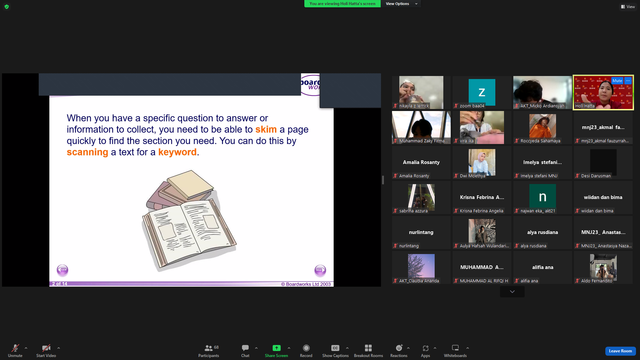Click the book illustration on the slide

pyautogui.click(x=189, y=220)
